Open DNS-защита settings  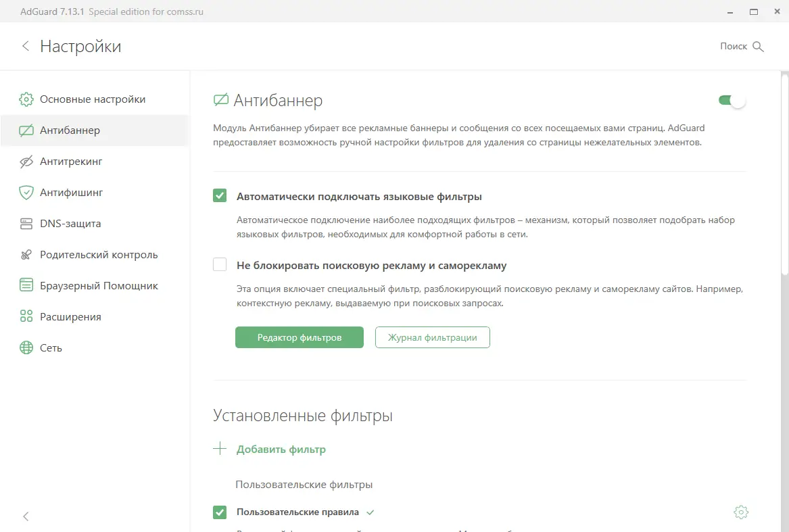tap(95, 224)
